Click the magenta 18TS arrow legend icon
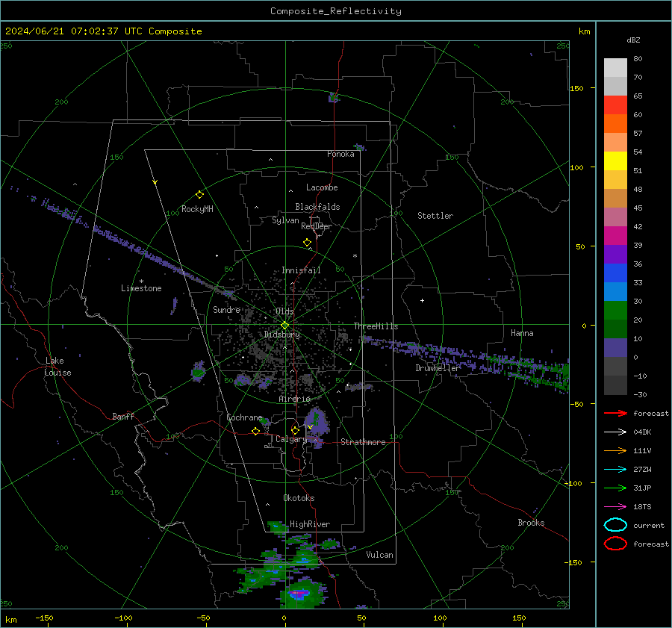The image size is (672, 628). tap(615, 507)
